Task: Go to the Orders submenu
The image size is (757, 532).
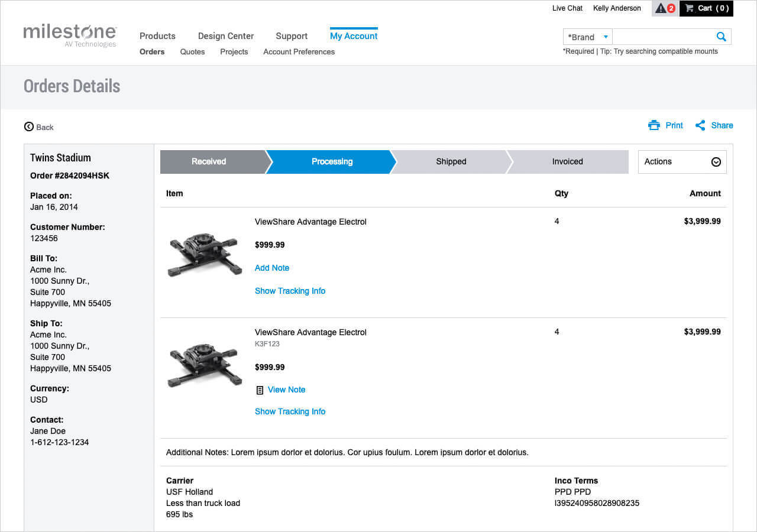Action: 152,51
